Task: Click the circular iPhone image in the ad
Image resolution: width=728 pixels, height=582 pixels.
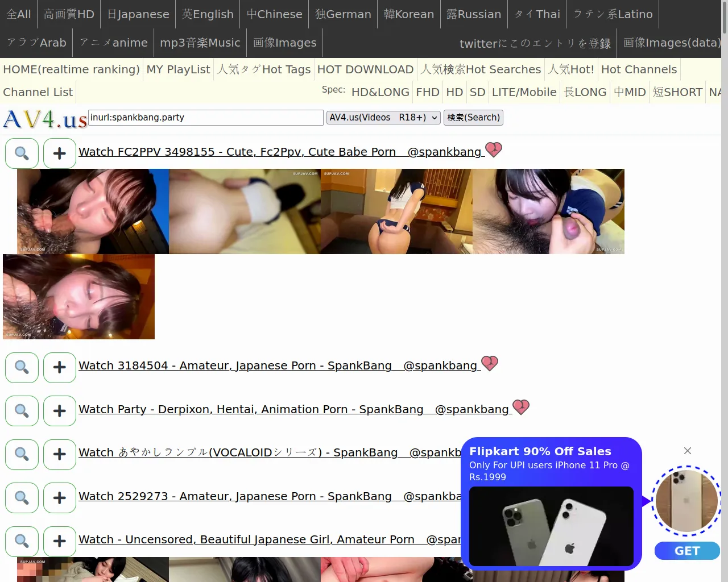Action: 686,501
